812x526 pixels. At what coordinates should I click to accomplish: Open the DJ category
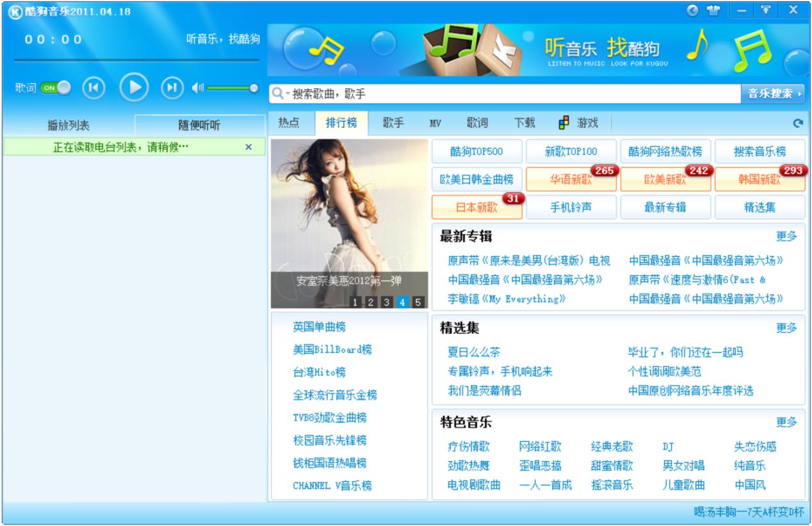668,447
